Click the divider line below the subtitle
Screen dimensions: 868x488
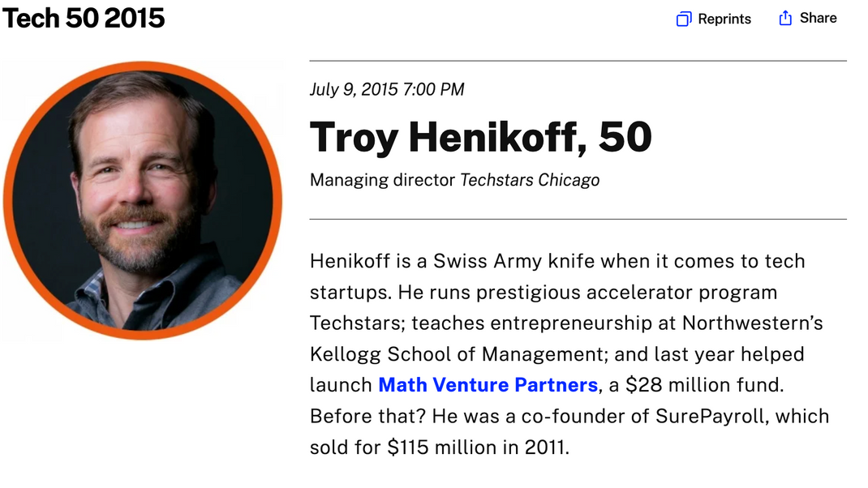(578, 219)
